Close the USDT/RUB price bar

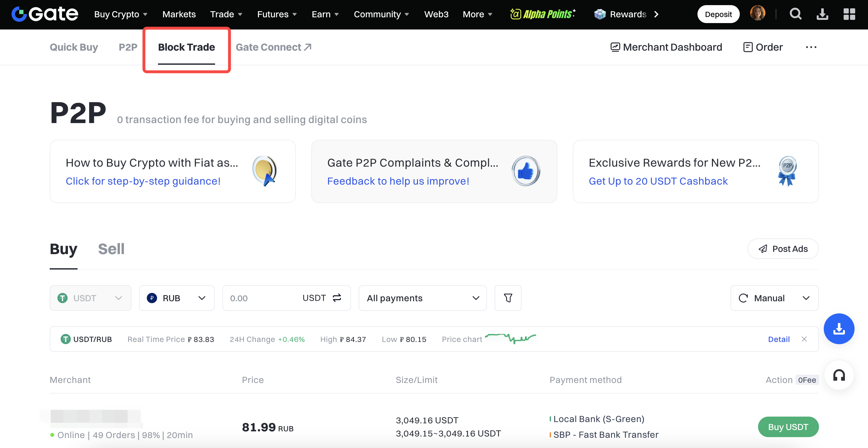click(804, 339)
